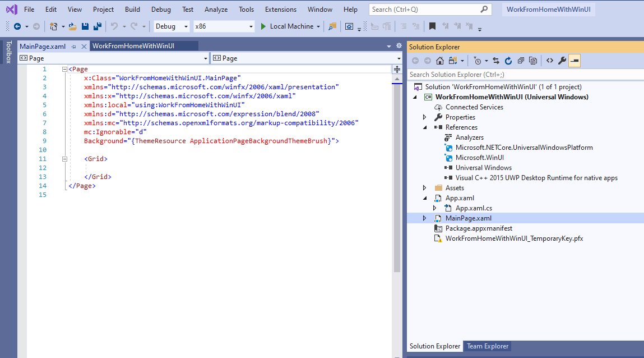Screen dimensions: 644x358
Task: Select WorkFromHomeWithWinUI_TemporaryKey.pfx file
Action: point(514,238)
